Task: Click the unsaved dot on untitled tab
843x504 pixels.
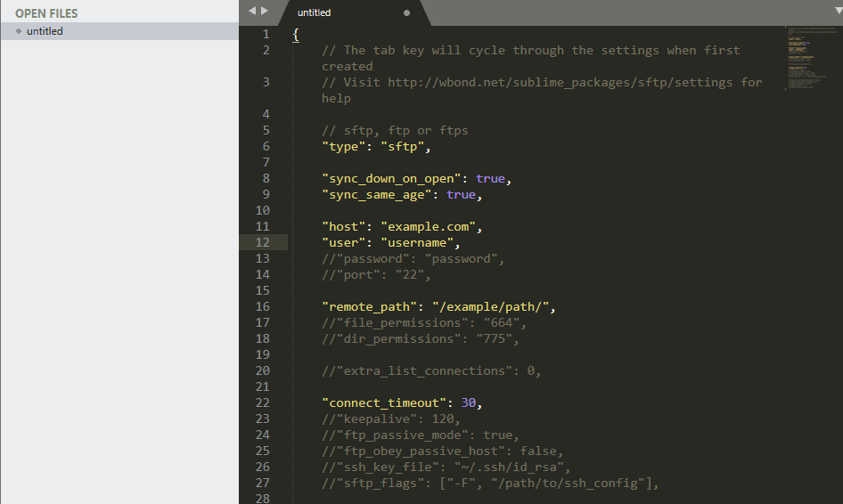Action: (407, 13)
